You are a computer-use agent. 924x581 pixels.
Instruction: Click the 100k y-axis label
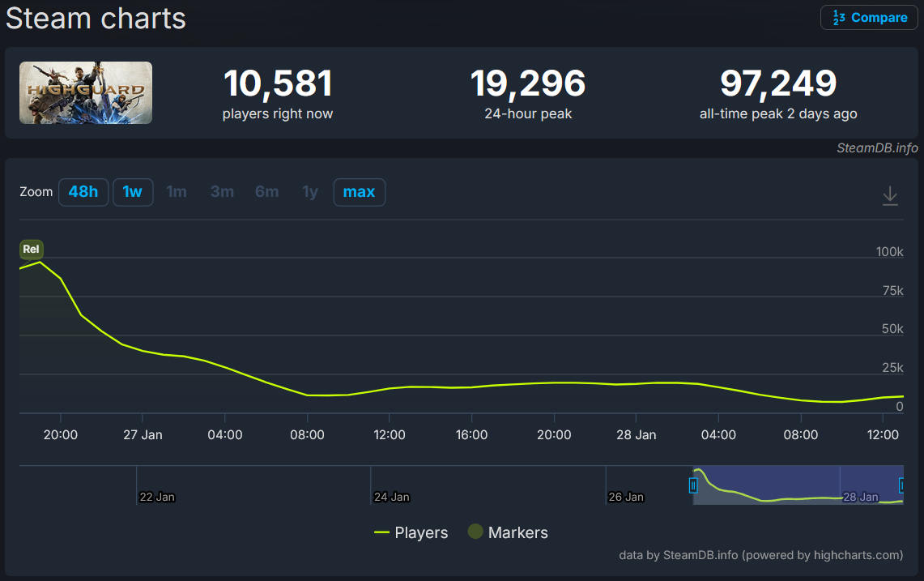[889, 252]
